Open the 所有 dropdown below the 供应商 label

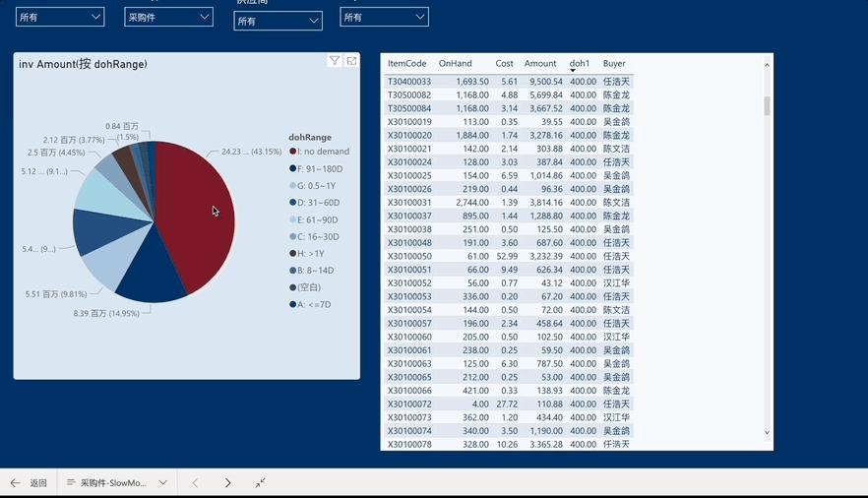point(278,21)
